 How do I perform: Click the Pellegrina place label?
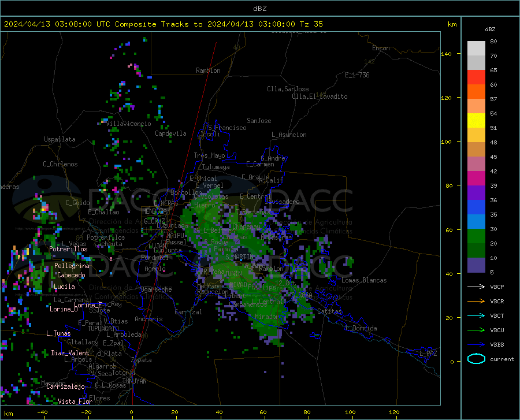(x=72, y=266)
